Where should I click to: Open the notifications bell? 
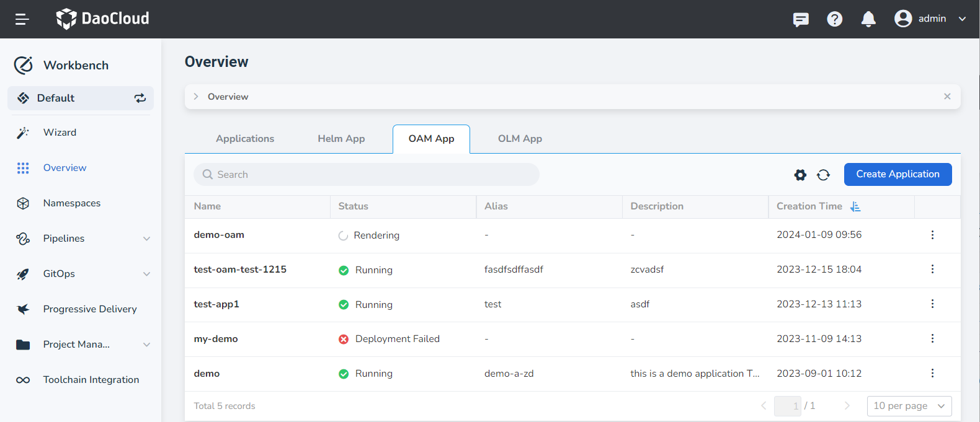click(x=868, y=19)
